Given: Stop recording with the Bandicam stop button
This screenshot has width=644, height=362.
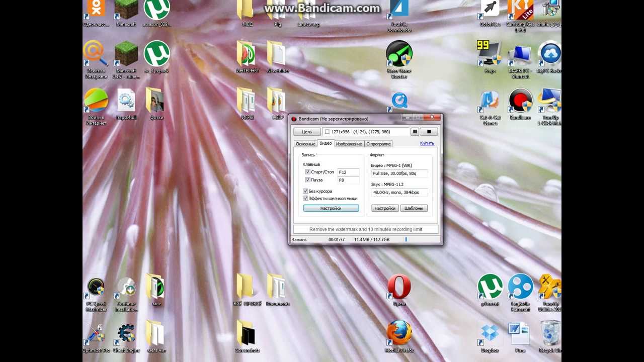Looking at the screenshot, I should (429, 132).
